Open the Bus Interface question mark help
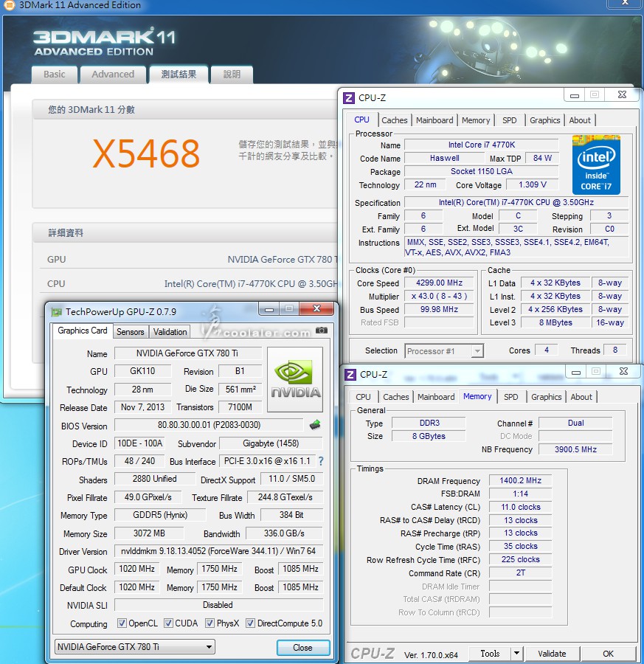 tap(321, 461)
